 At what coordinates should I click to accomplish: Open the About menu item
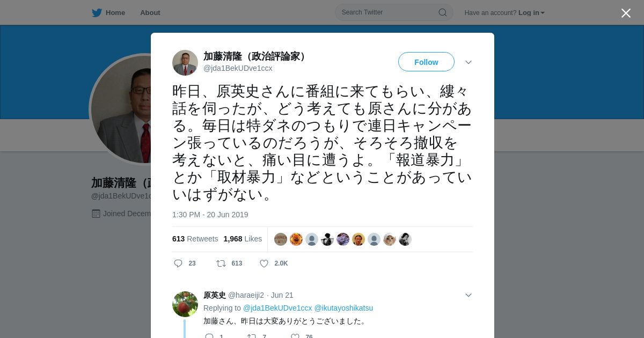tap(150, 13)
